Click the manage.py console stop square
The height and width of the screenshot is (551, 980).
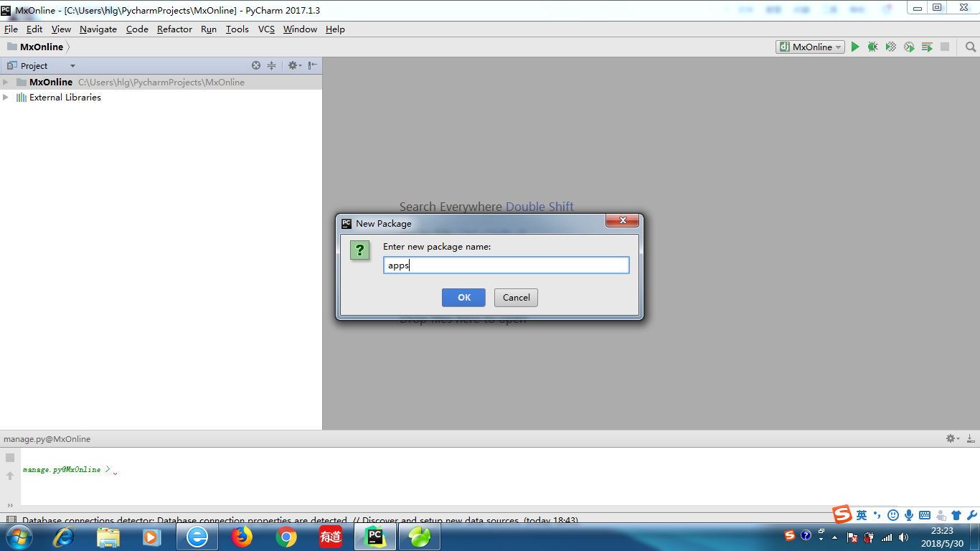pos(10,458)
